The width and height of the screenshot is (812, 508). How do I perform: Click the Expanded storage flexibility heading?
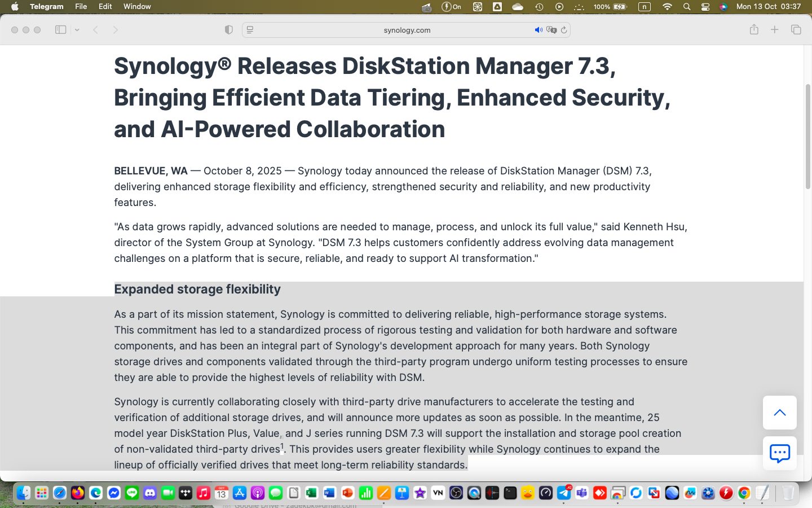pos(197,290)
